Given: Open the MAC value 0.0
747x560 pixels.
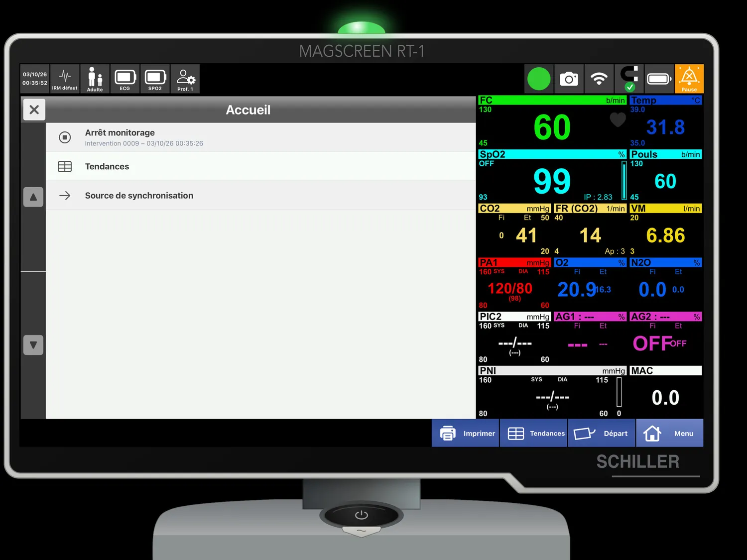Looking at the screenshot, I should point(665,398).
